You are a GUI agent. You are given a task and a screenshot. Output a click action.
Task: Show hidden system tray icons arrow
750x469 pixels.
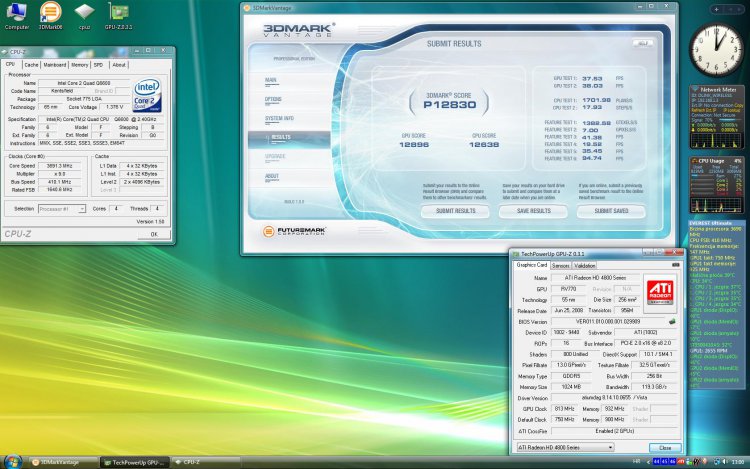coord(648,462)
